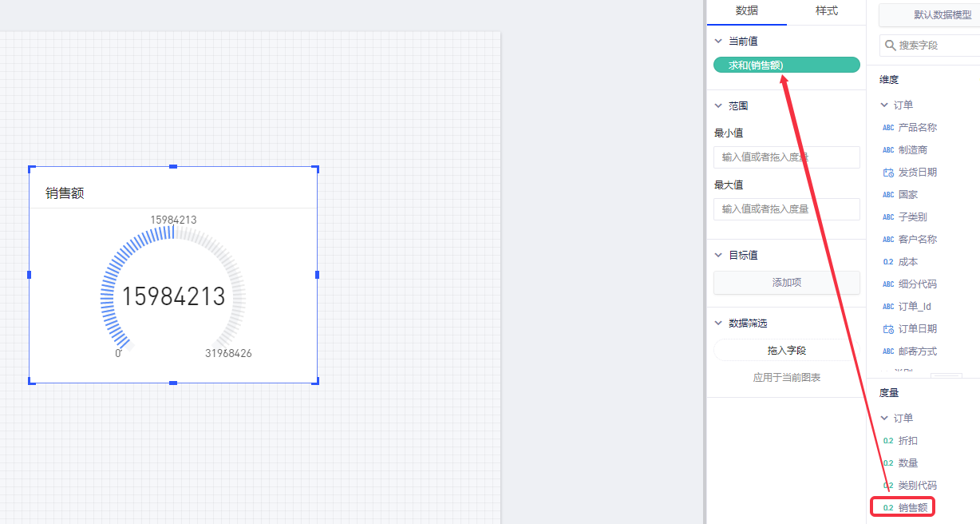Click the calendar icon beside 发货日期
The image size is (980, 524).
click(x=888, y=173)
